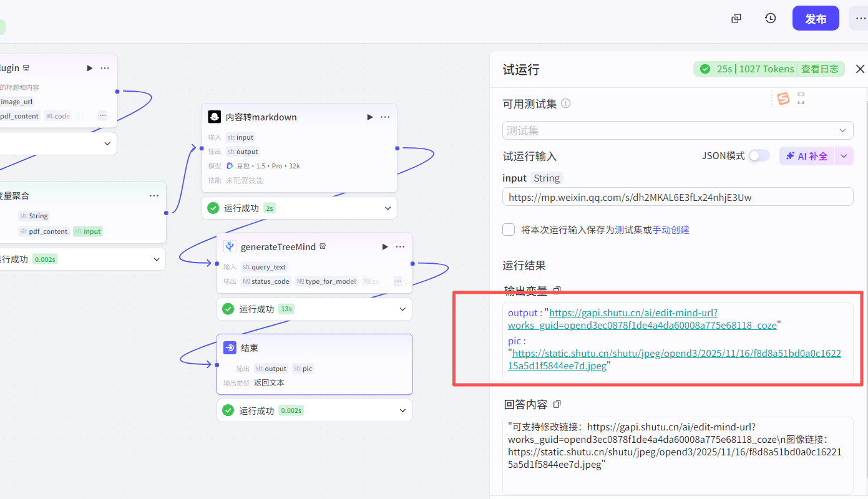Click the output port of 内容转markdown node
Screen dimensions: 868x499
397,148
